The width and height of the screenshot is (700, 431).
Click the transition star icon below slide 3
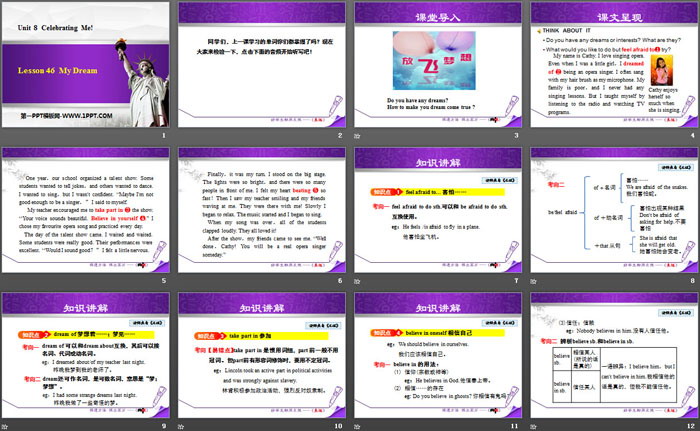click(360, 135)
